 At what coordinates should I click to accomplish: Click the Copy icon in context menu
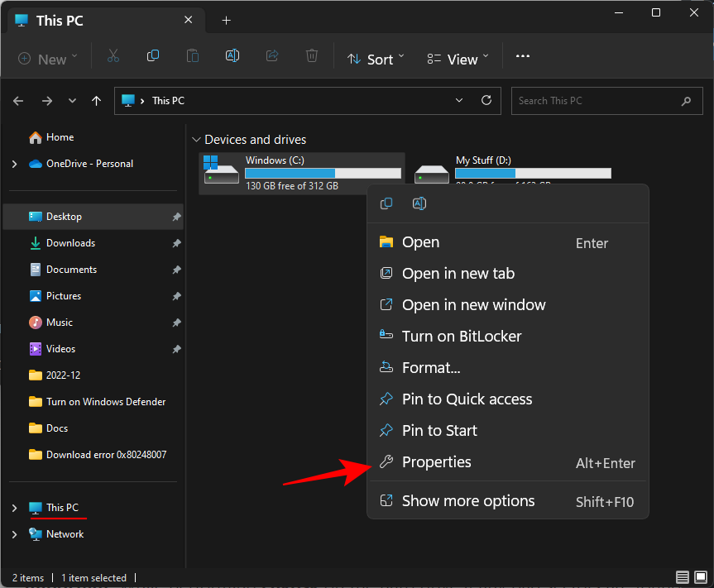(386, 204)
